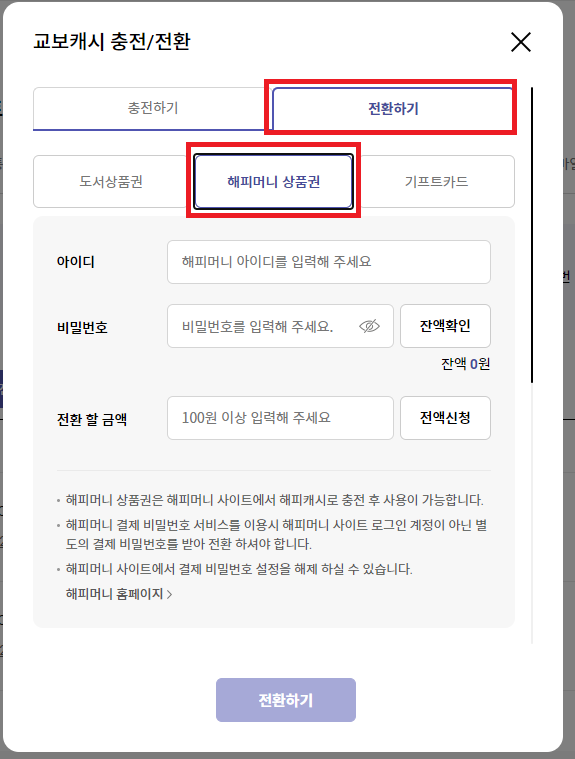
Task: Click the chevron beside 해피머니 홈페이지
Action: tap(169, 594)
